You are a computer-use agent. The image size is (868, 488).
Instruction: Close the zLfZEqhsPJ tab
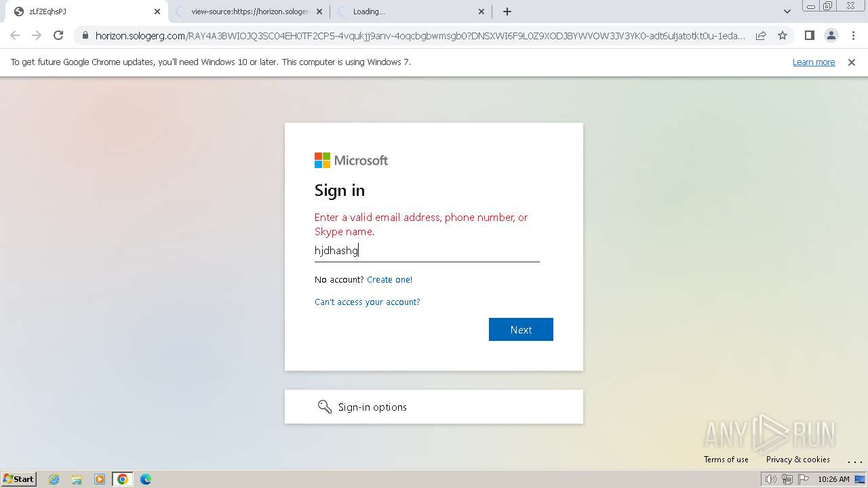pos(157,12)
